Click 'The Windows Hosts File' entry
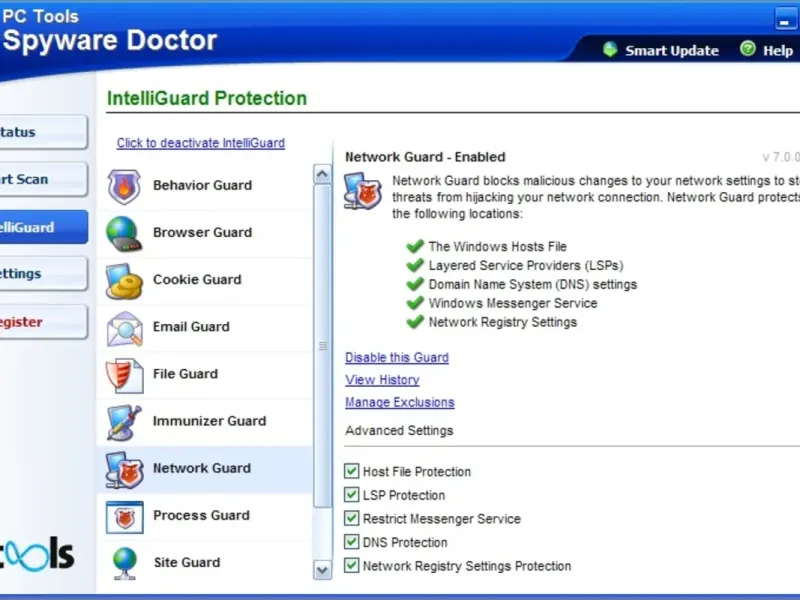800x600 pixels. tap(497, 246)
